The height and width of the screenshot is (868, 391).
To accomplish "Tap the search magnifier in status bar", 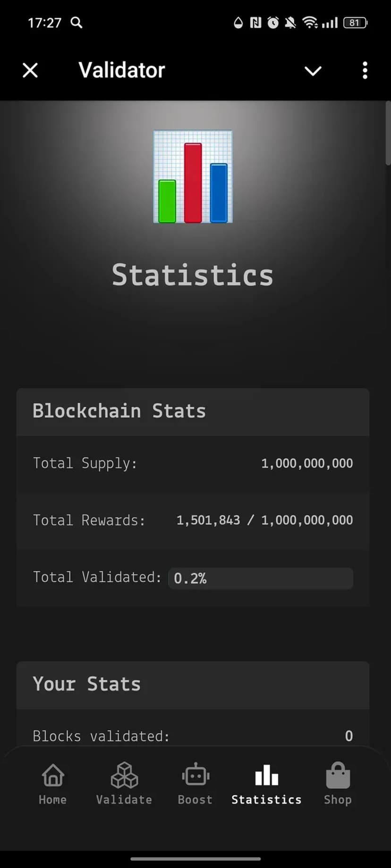I will pos(76,23).
